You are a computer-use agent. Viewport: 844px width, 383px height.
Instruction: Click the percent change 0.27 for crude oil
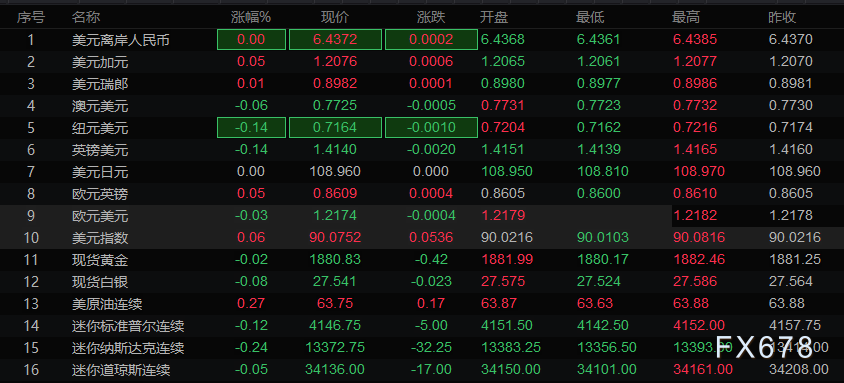(x=251, y=304)
